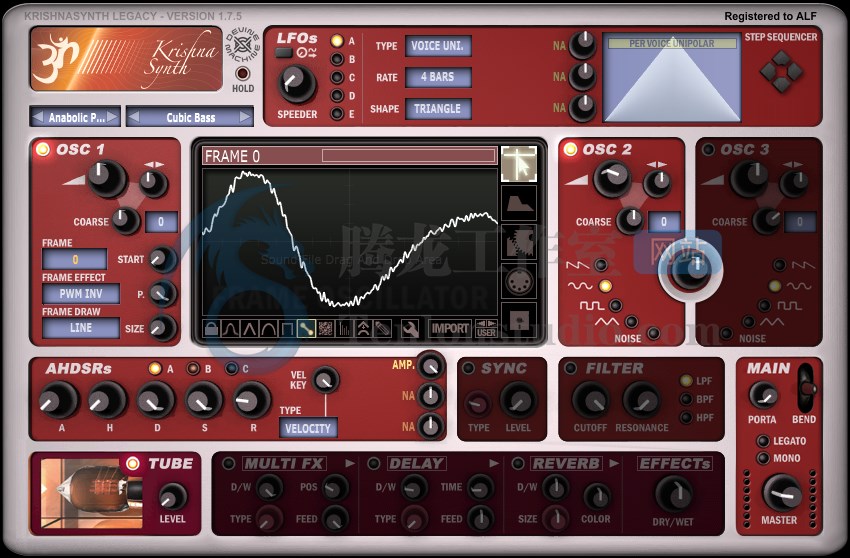The height and width of the screenshot is (558, 850).
Task: Select the pencil draw tool
Action: (383, 329)
